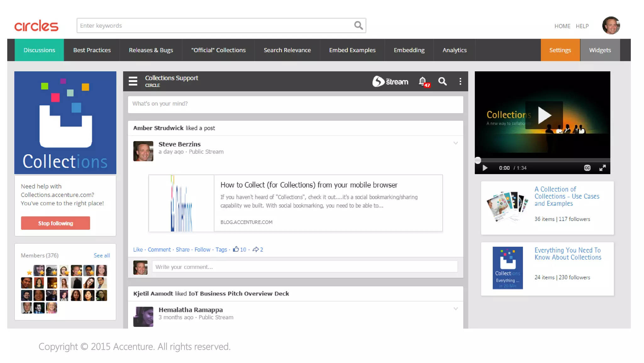
Task: Open notifications bell with 47 badge
Action: pyautogui.click(x=423, y=81)
